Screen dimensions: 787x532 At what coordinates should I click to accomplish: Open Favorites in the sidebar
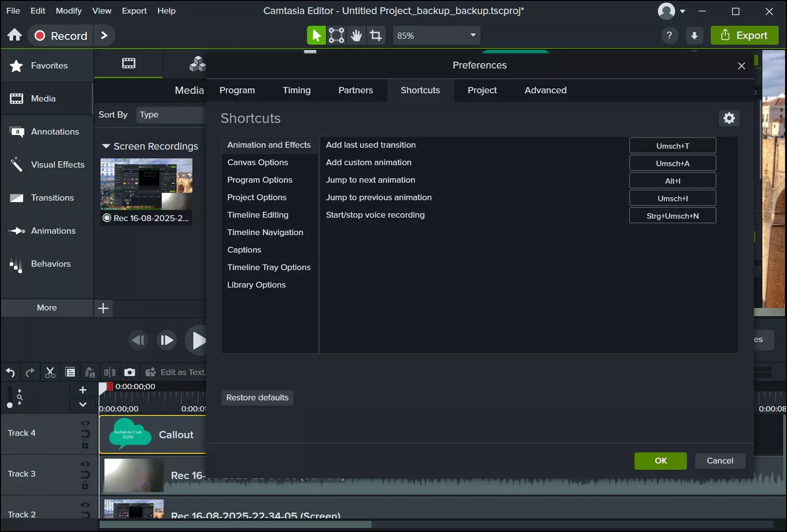click(47, 66)
